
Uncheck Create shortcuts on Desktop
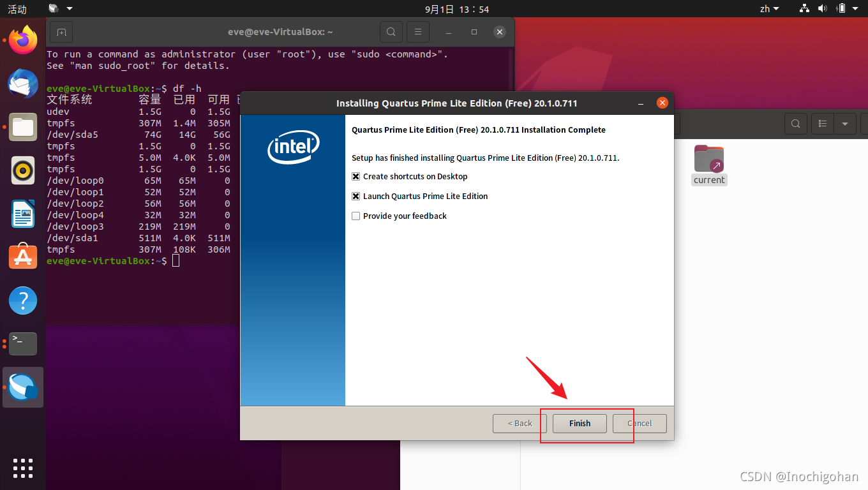[x=356, y=176]
